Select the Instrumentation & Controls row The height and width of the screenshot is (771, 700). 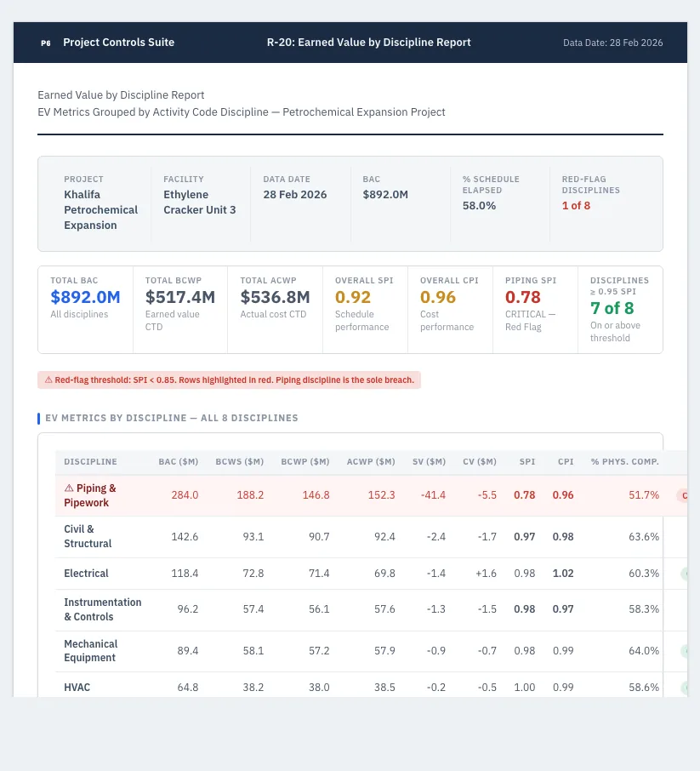click(x=371, y=609)
